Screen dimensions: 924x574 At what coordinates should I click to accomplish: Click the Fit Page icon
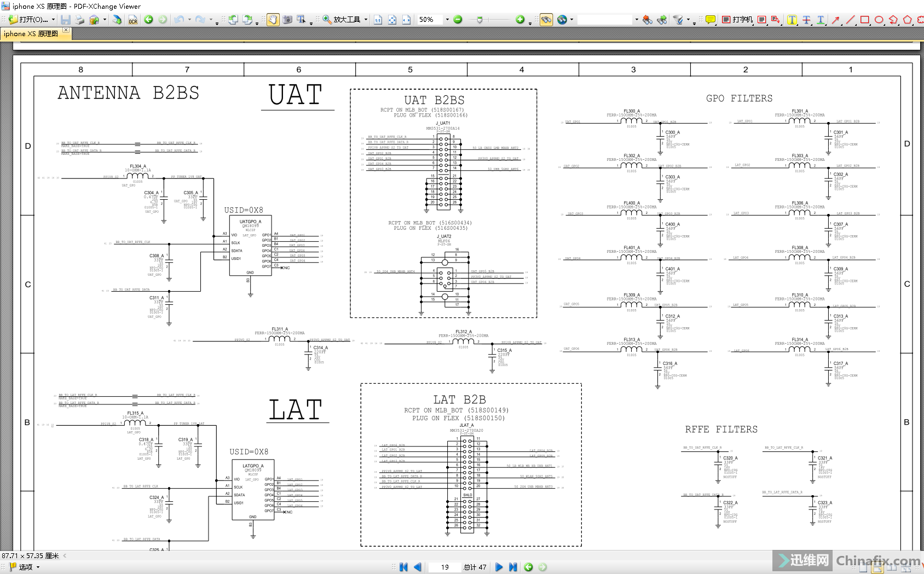tap(392, 20)
